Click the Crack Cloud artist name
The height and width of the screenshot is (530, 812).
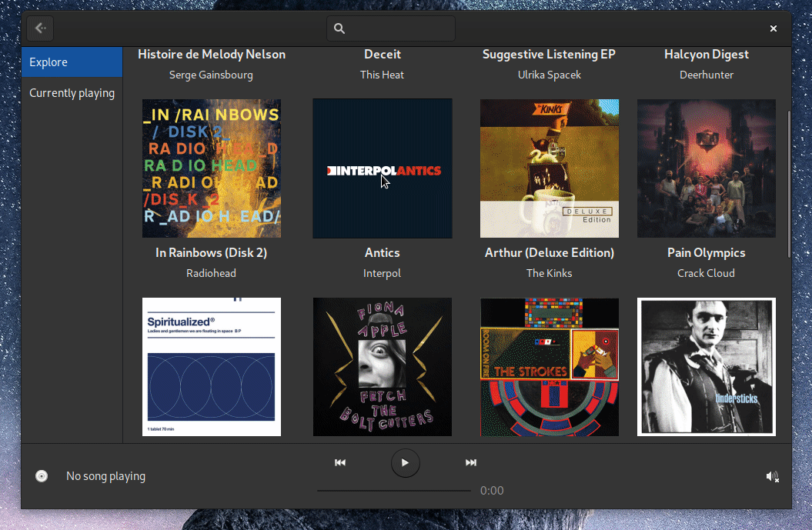click(x=707, y=273)
